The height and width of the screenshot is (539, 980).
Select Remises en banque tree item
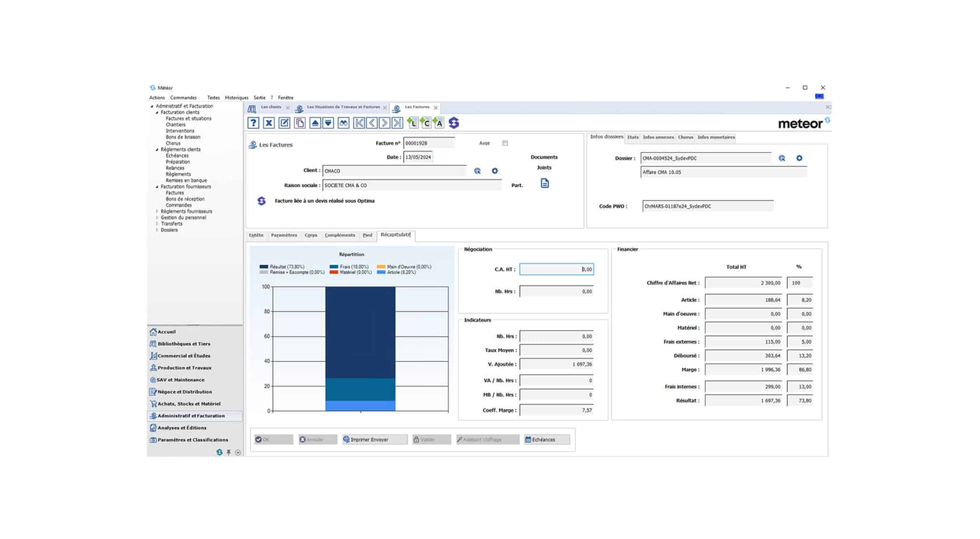186,180
